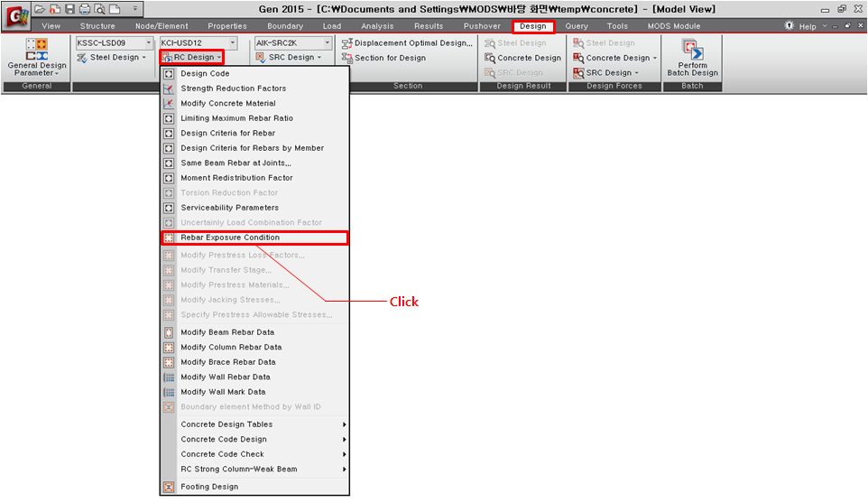The image size is (868, 503).
Task: Click the New file icon in quick access toolbar
Action: (x=55, y=9)
